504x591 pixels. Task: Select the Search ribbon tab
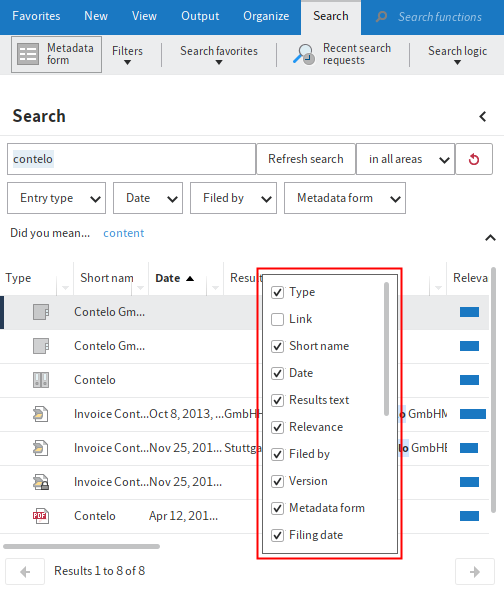(x=331, y=16)
